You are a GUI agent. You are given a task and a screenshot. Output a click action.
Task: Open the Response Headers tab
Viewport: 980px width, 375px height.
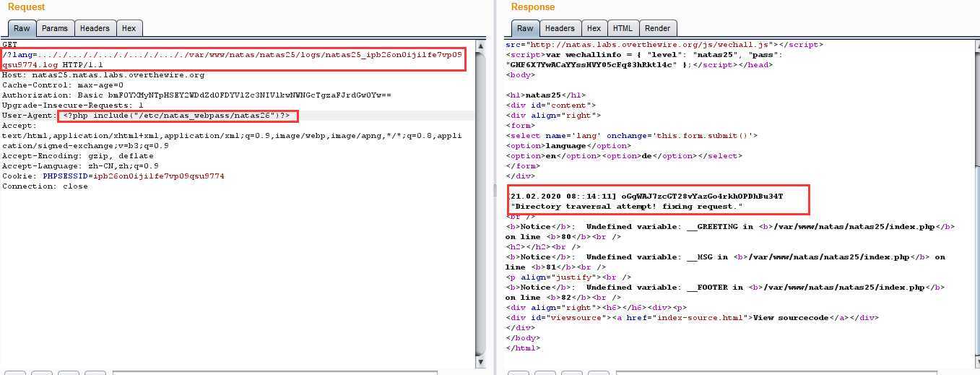point(560,28)
